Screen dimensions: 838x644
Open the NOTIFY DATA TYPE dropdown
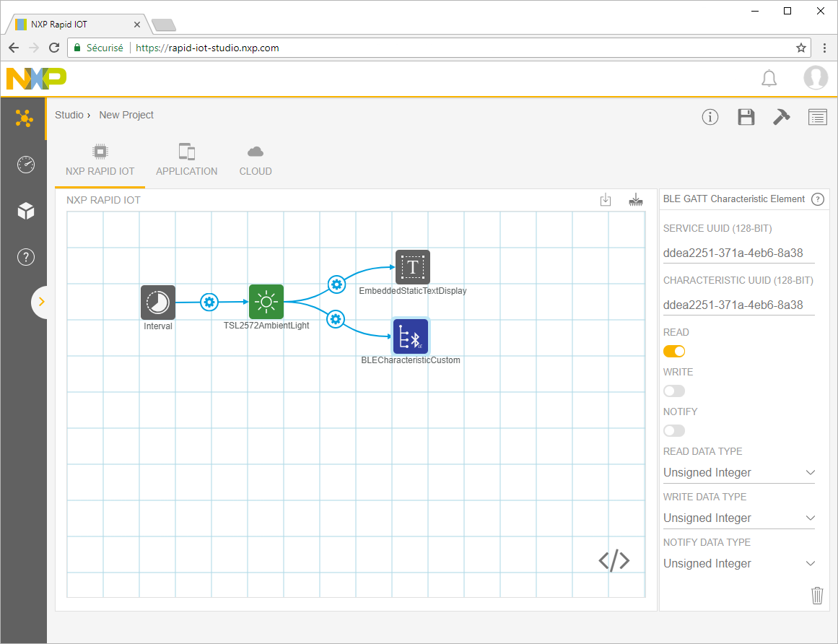coord(738,564)
